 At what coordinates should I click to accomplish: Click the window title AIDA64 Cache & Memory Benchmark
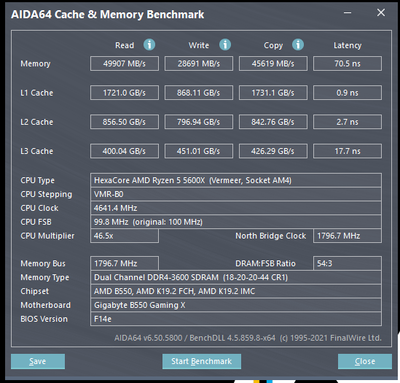108,15
